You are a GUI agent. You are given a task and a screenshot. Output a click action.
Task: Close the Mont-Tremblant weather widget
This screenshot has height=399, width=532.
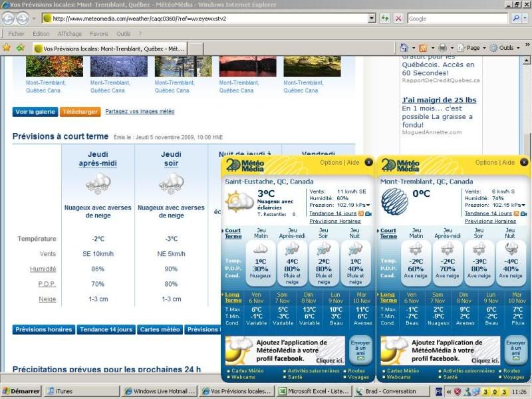click(524, 162)
